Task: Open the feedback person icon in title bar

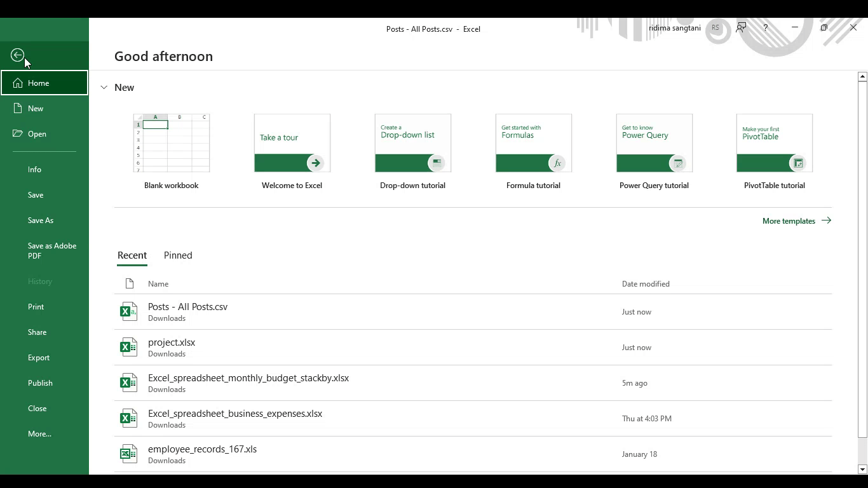Action: click(741, 28)
